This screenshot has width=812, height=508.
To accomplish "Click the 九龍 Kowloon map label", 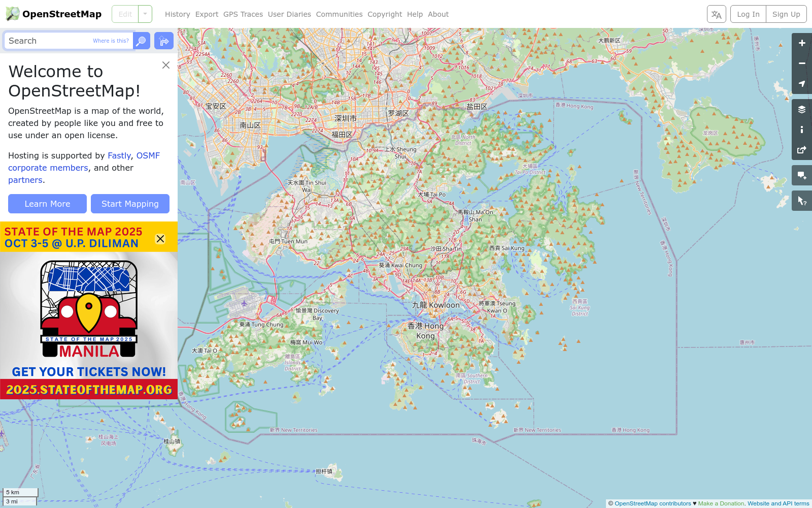I will pyautogui.click(x=435, y=305).
